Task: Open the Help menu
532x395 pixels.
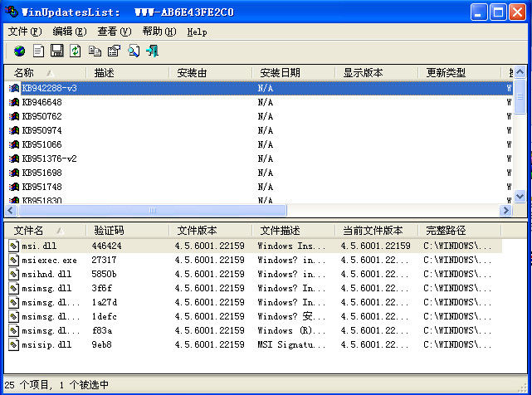Action: [x=197, y=32]
